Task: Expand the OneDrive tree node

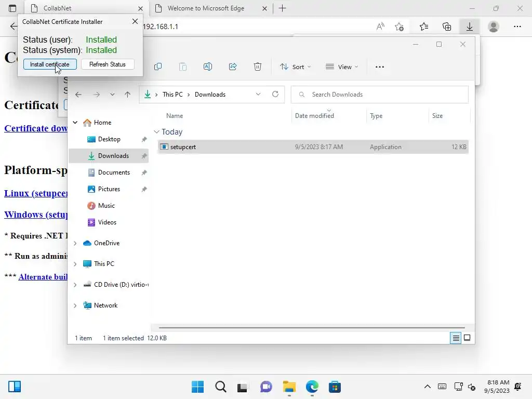Action: point(75,243)
